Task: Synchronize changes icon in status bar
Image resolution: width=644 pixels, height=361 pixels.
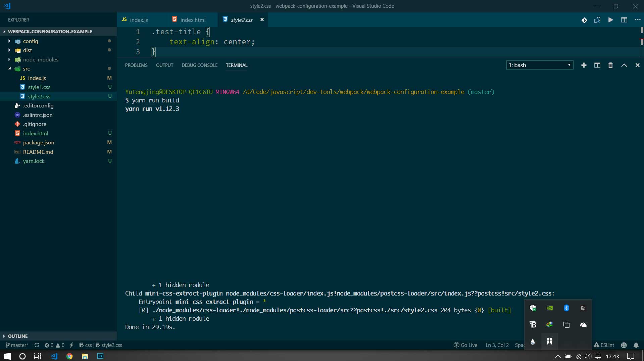Action: tap(37, 345)
